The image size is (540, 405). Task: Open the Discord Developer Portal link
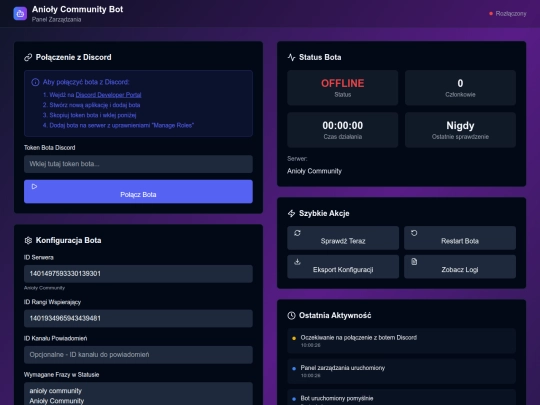point(108,95)
